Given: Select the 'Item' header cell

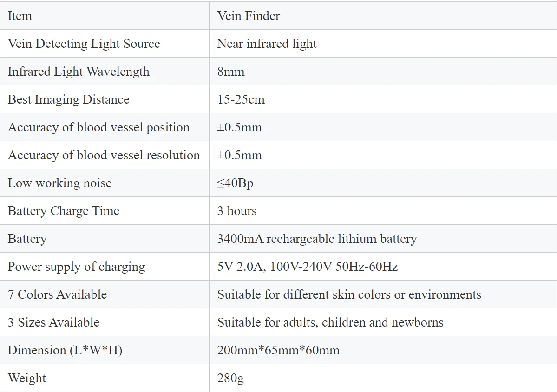Looking at the screenshot, I should 20,16.
